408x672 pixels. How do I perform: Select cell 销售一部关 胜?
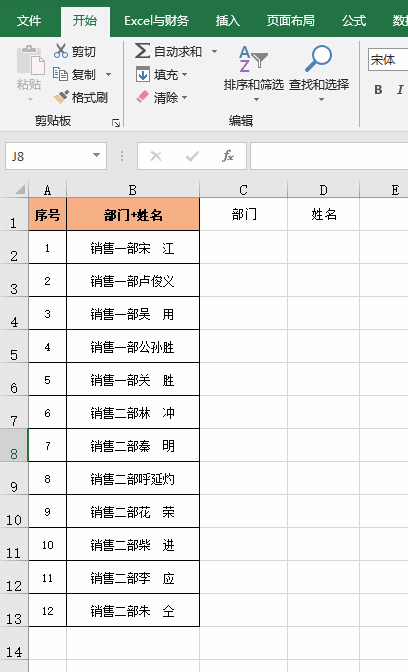[x=133, y=379]
